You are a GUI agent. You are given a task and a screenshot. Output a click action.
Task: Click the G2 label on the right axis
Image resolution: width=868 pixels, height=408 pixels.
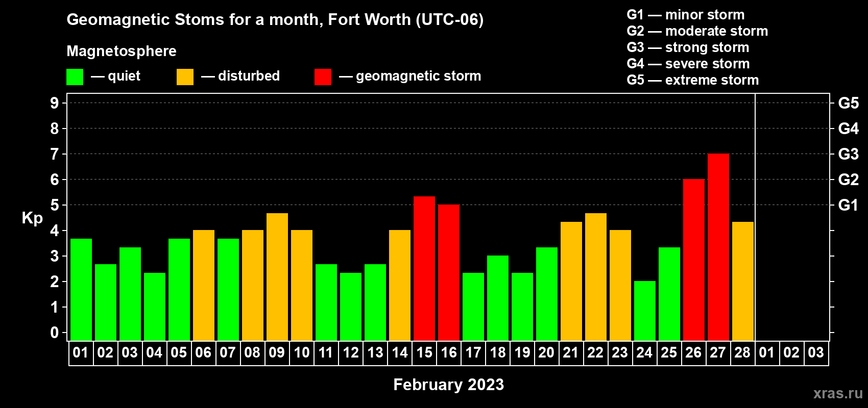pyautogui.click(x=848, y=180)
